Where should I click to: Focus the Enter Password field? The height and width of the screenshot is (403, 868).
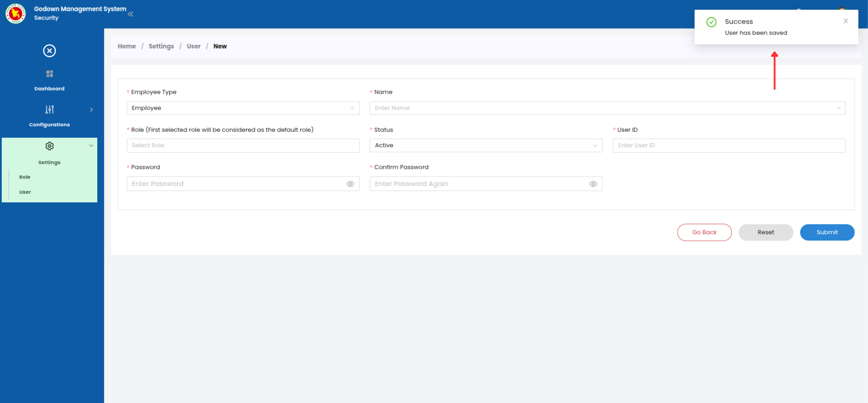(x=243, y=184)
